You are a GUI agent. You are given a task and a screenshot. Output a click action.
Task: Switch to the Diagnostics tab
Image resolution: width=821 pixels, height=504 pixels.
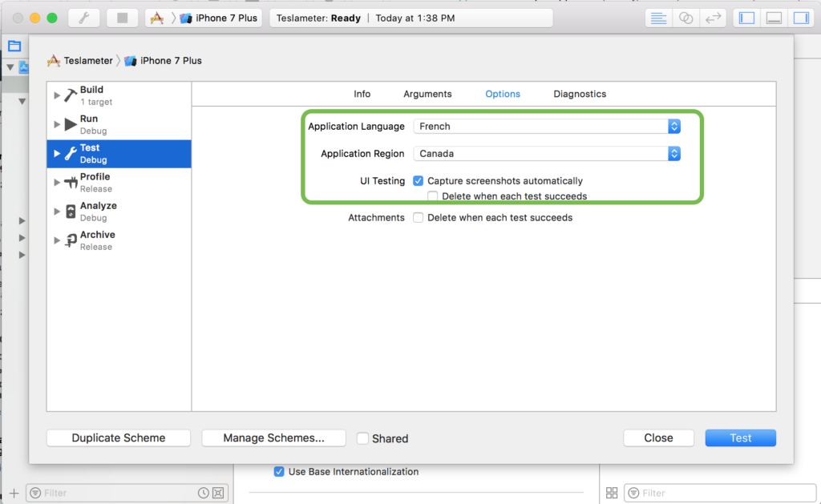tap(580, 95)
